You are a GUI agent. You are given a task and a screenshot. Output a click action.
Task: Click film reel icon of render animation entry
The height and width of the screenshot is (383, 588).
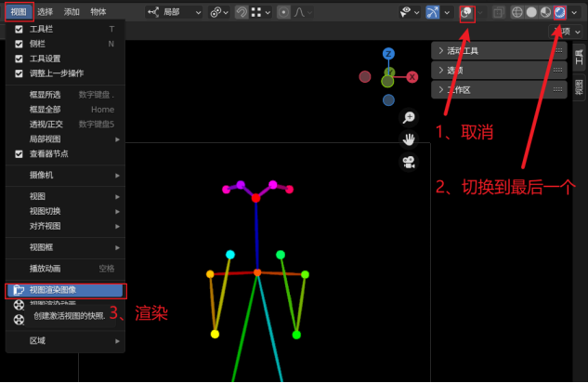click(19, 305)
